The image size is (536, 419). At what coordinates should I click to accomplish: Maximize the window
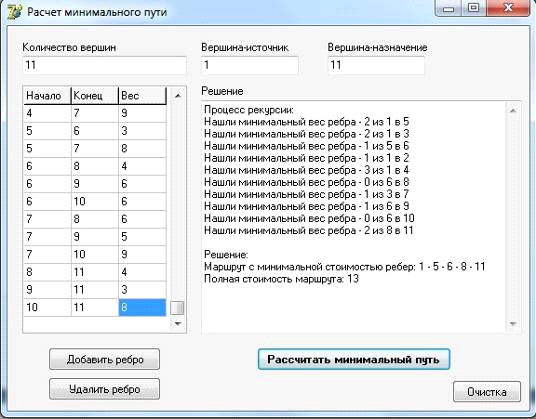pos(473,8)
